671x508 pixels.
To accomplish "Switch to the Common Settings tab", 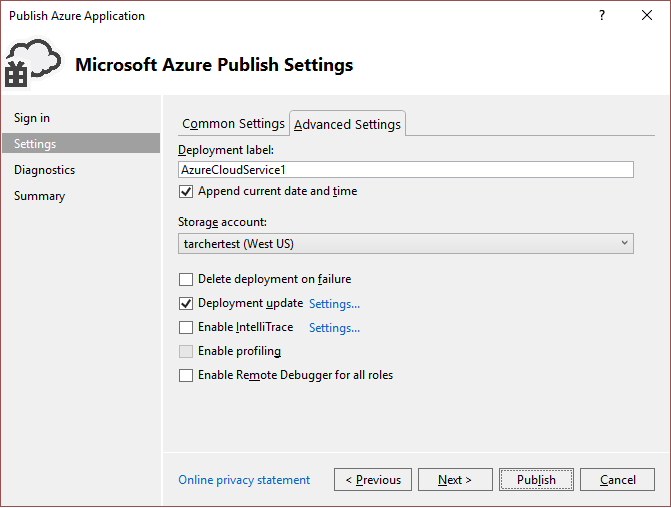I will click(233, 124).
